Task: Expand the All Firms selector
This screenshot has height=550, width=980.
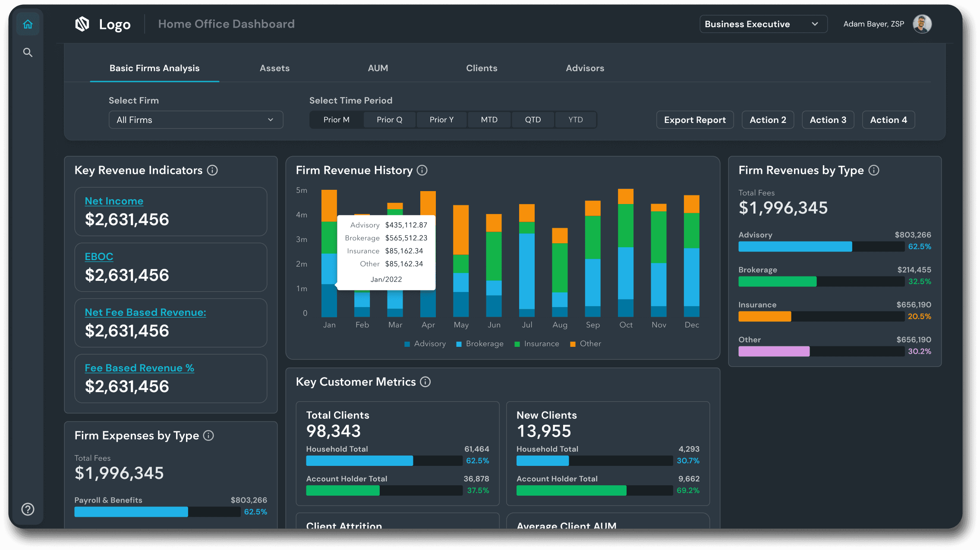Action: click(196, 120)
